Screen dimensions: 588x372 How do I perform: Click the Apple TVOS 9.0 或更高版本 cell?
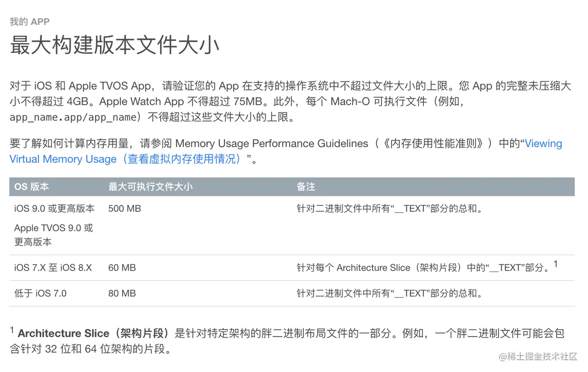53,235
